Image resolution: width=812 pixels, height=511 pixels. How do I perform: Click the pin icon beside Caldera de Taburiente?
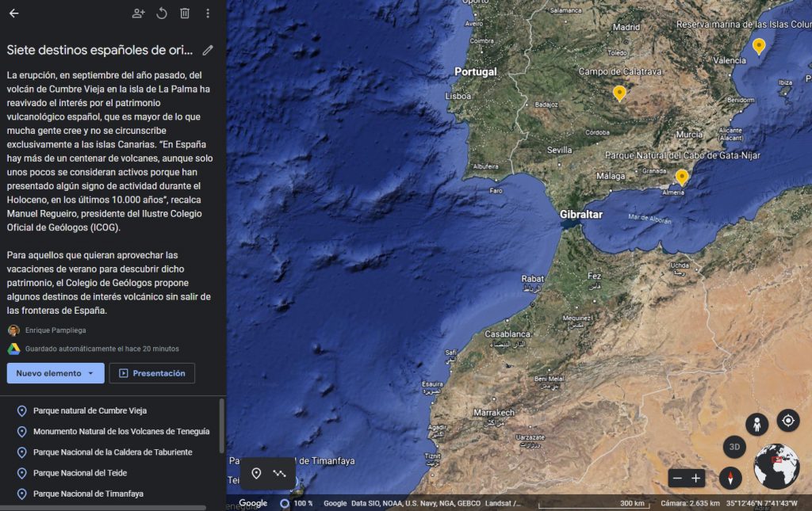point(21,452)
